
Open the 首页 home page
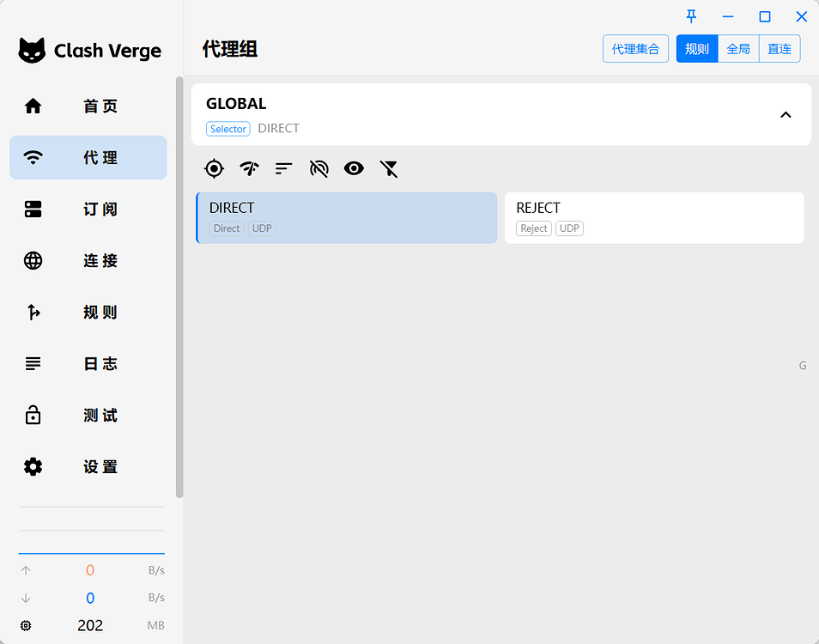88,106
